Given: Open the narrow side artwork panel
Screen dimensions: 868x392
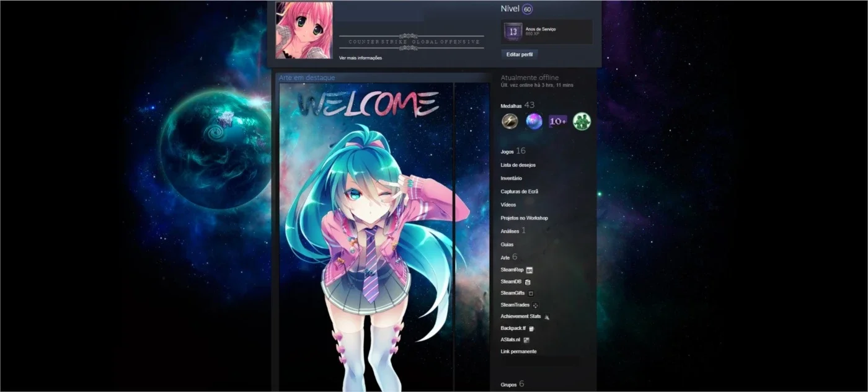Looking at the screenshot, I should [x=472, y=237].
